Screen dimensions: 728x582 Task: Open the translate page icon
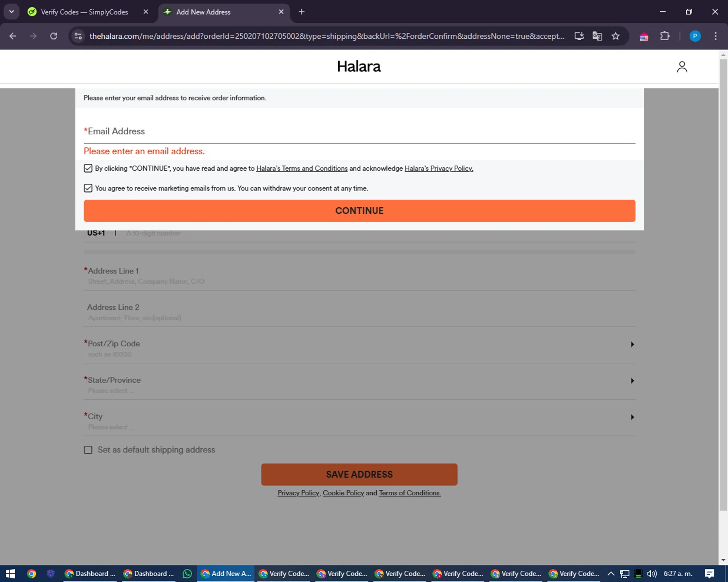click(597, 36)
